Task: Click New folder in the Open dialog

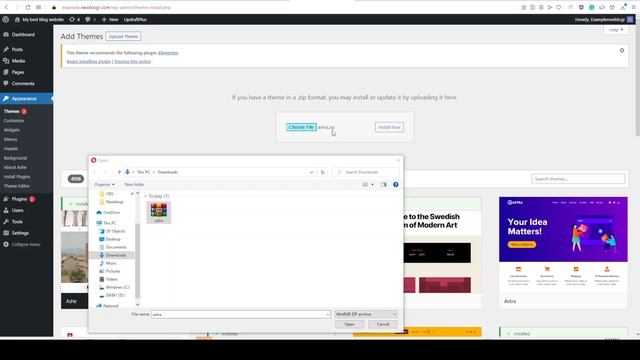Action: pos(134,184)
